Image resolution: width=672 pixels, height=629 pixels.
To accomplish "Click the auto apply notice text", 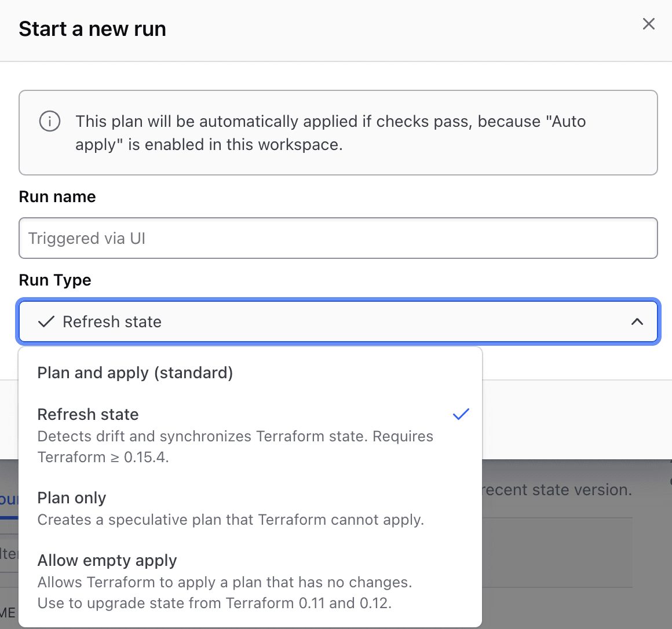I will pos(330,133).
